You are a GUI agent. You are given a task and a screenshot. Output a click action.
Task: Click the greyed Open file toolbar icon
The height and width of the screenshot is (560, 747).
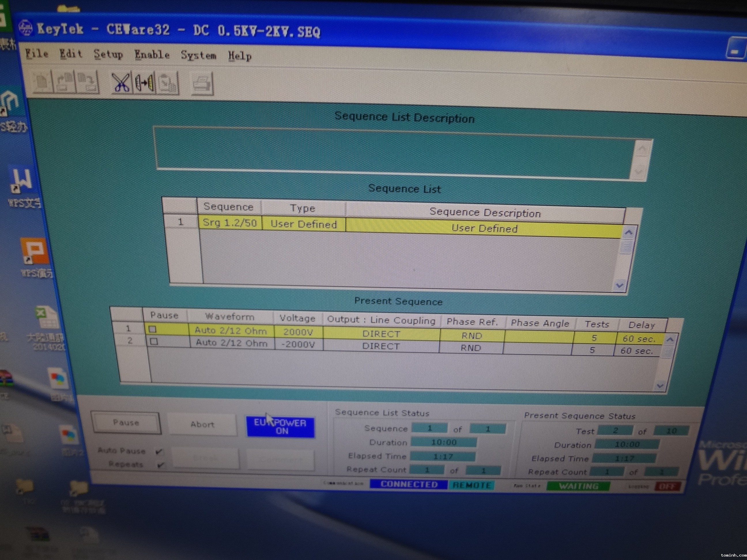[x=65, y=82]
